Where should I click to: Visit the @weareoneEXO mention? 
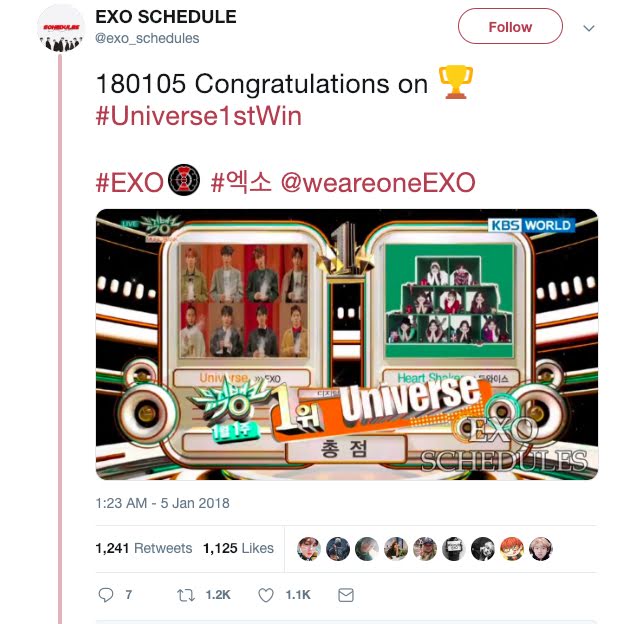click(378, 182)
